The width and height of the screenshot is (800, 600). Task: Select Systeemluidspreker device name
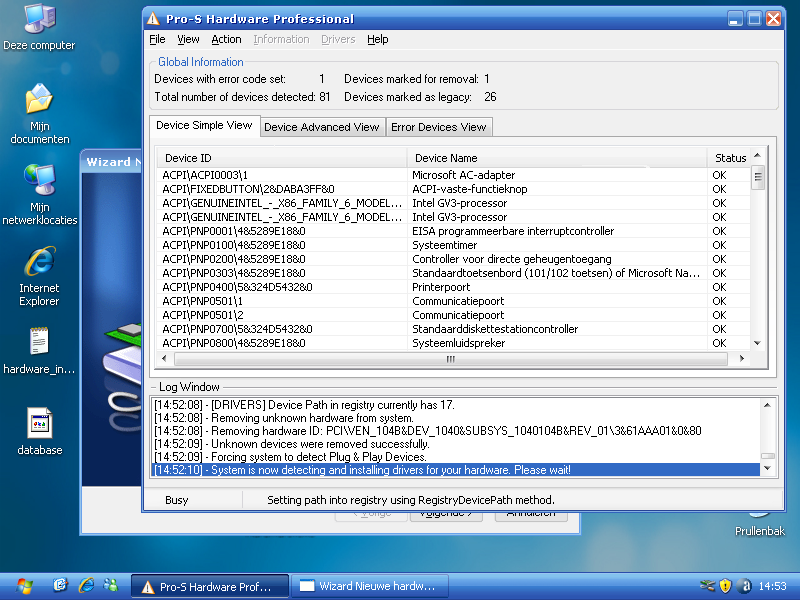(x=458, y=343)
